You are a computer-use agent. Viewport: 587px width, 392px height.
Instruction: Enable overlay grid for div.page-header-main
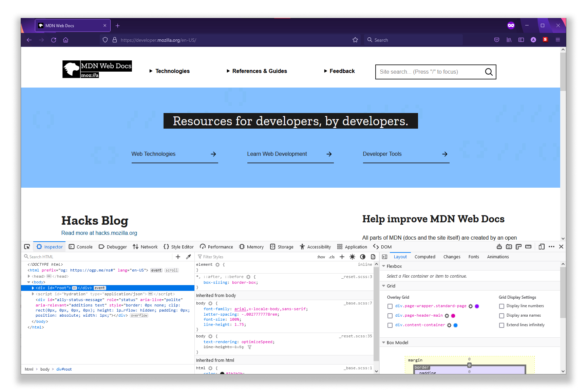(390, 316)
